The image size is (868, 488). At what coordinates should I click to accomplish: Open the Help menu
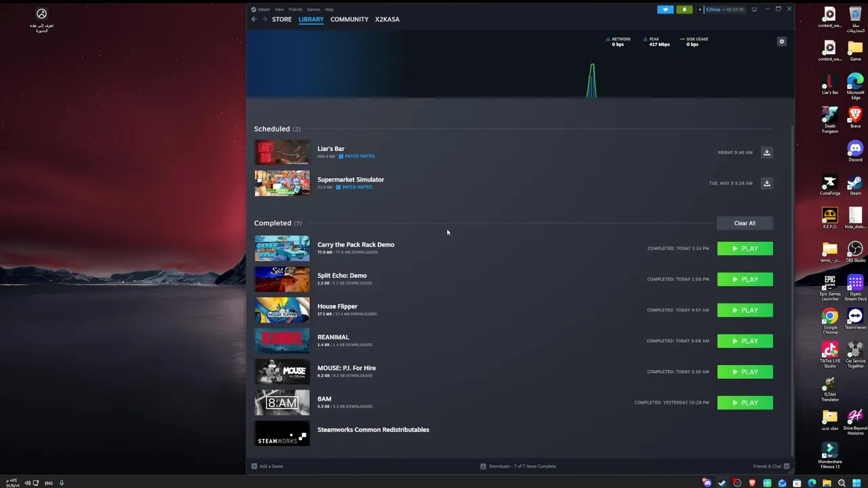329,9
